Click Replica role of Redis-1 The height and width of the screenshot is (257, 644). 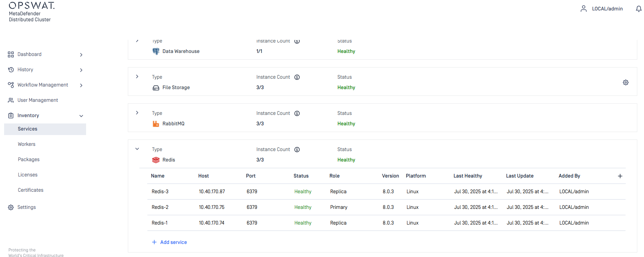pos(338,223)
